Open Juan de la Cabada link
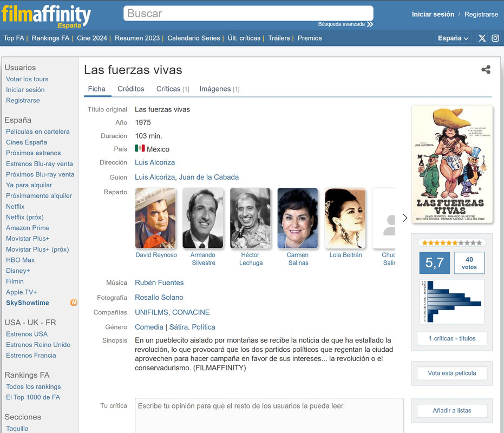Viewport: 504px width, 433px height. [208, 177]
